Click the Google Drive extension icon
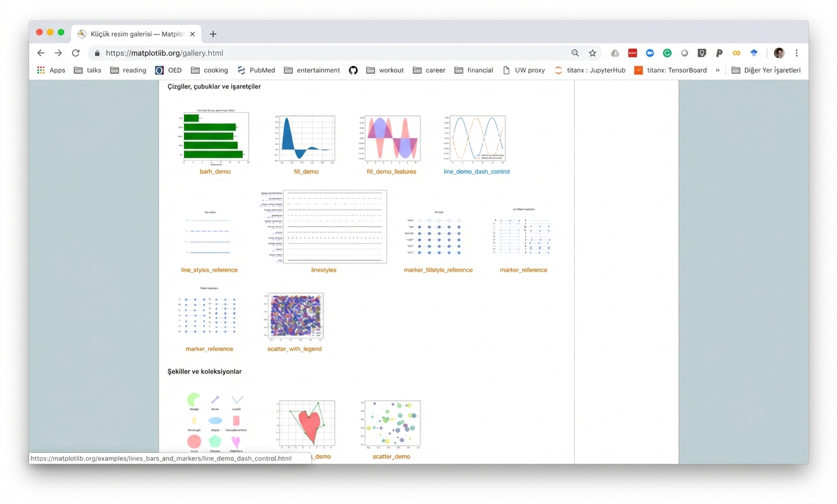 [615, 54]
